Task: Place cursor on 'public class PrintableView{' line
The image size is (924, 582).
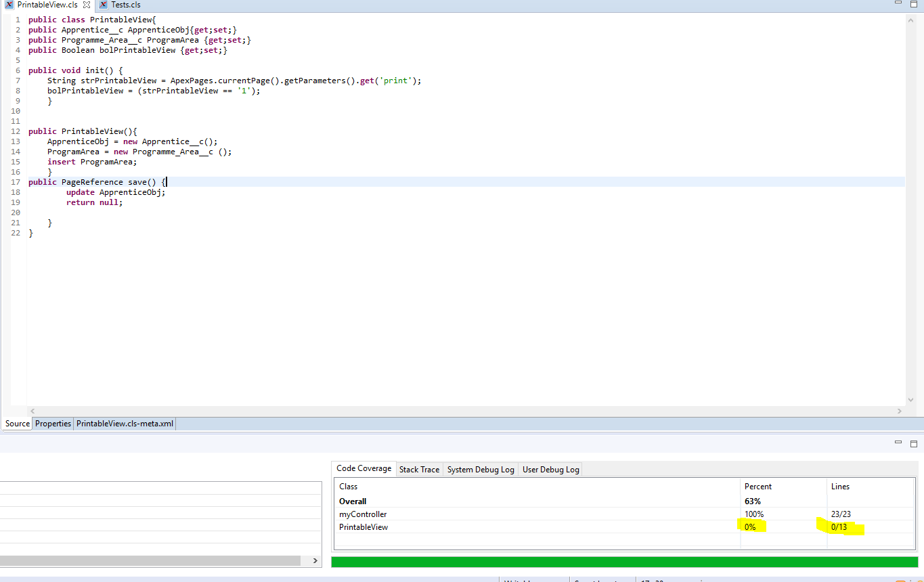Action: pos(92,20)
